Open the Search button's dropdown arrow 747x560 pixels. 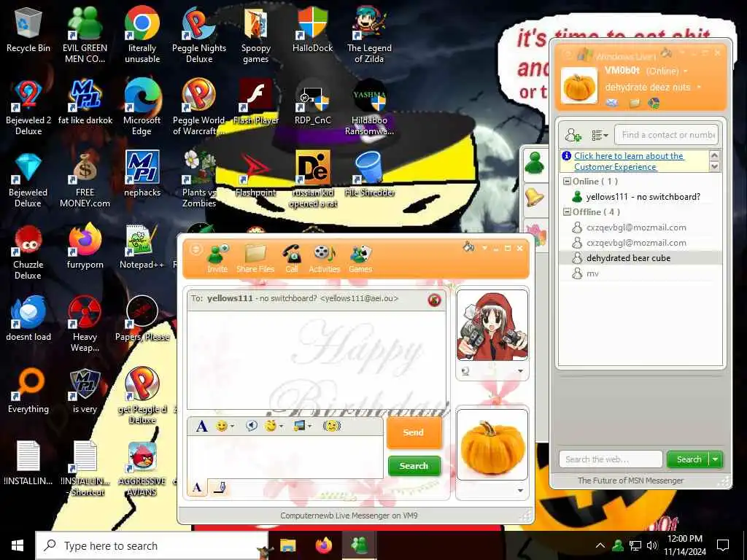point(716,459)
